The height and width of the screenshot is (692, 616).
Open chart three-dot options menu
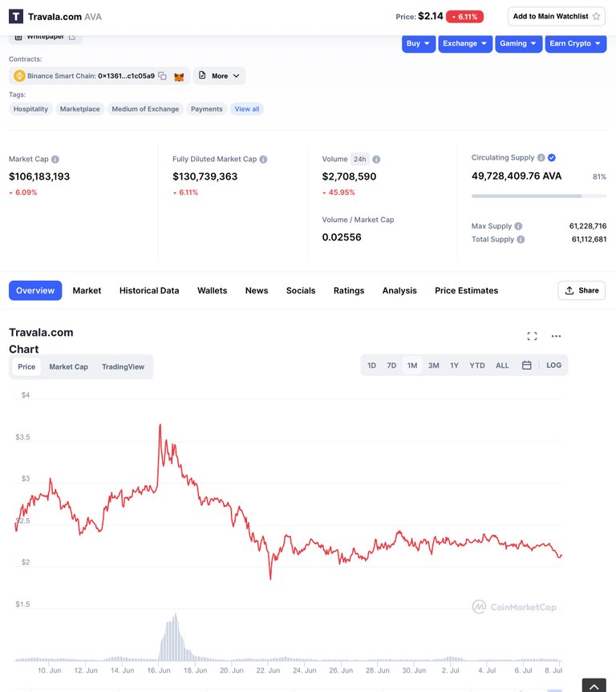coord(556,336)
